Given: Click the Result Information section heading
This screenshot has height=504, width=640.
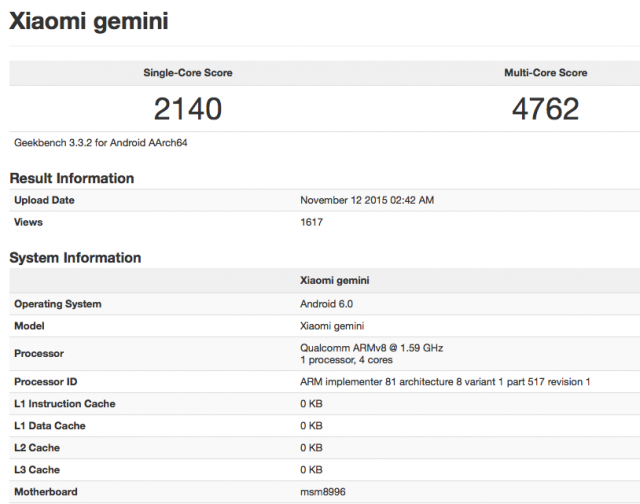Looking at the screenshot, I should pyautogui.click(x=72, y=178).
